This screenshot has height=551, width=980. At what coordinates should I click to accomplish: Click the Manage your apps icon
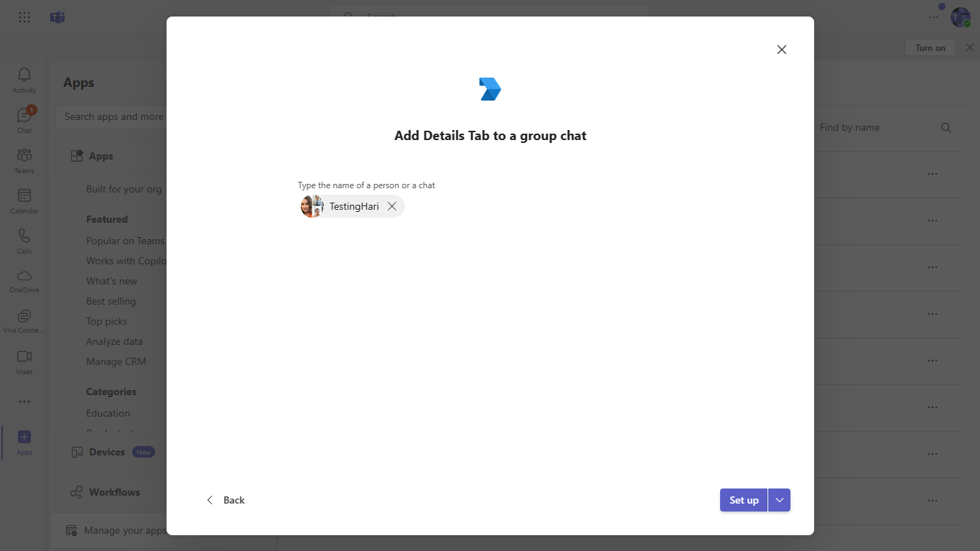pos(71,530)
